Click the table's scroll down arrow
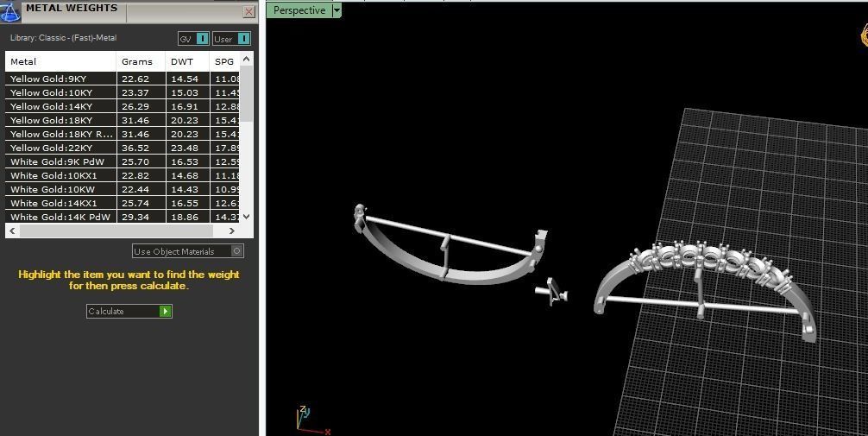The width and height of the screenshot is (868, 436). click(247, 217)
